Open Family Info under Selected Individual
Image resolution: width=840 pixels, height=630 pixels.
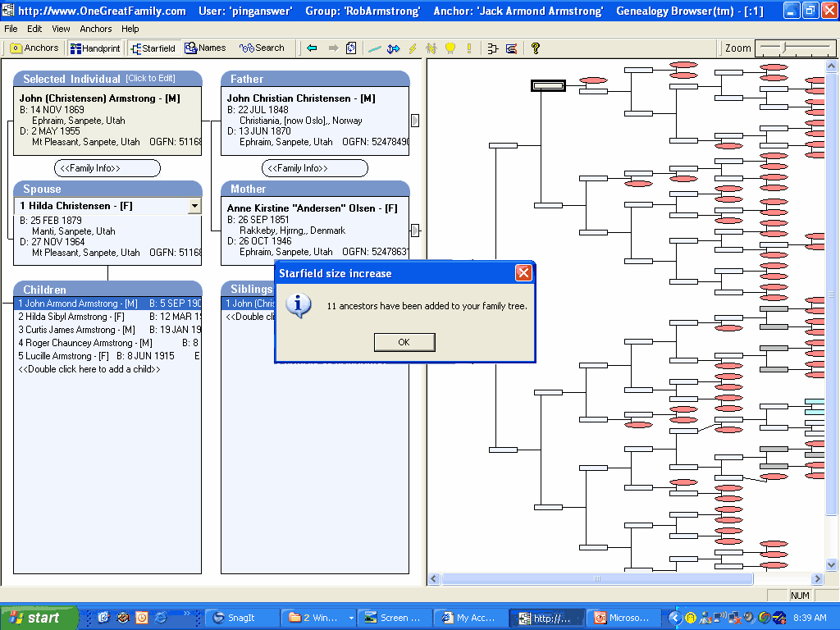pyautogui.click(x=107, y=168)
